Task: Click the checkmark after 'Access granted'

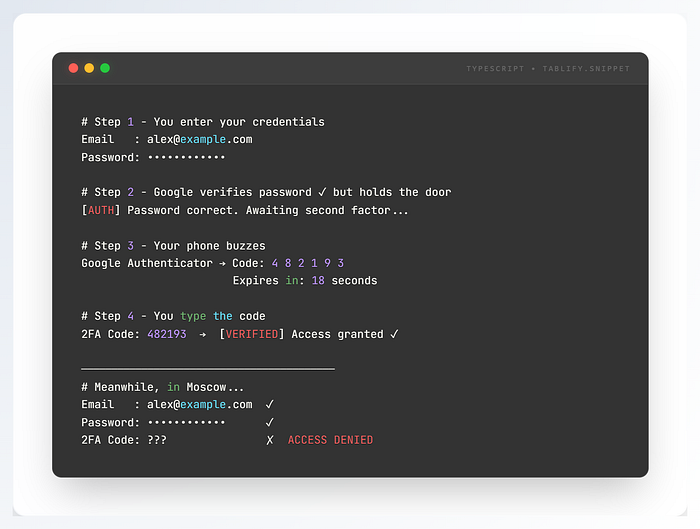Action: tap(394, 334)
